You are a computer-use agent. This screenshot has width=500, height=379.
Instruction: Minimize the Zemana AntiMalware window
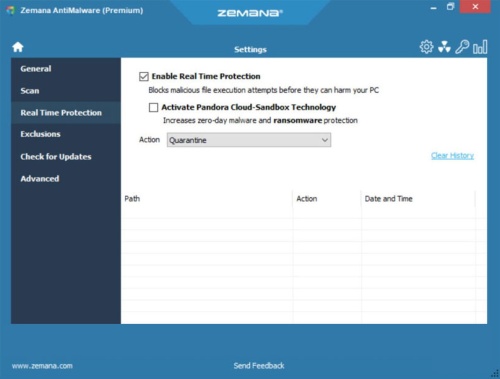click(433, 8)
